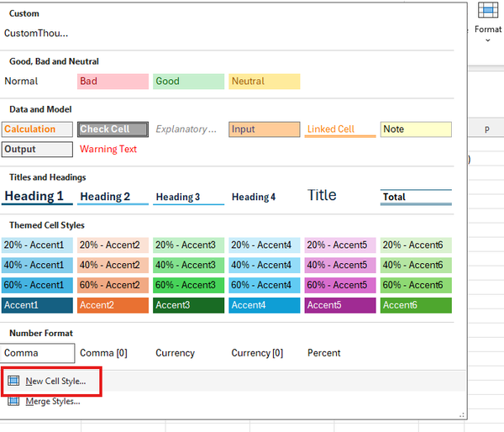Image resolution: width=504 pixels, height=432 pixels.
Task: Select the Accent6 themed style
Action: coord(415,305)
